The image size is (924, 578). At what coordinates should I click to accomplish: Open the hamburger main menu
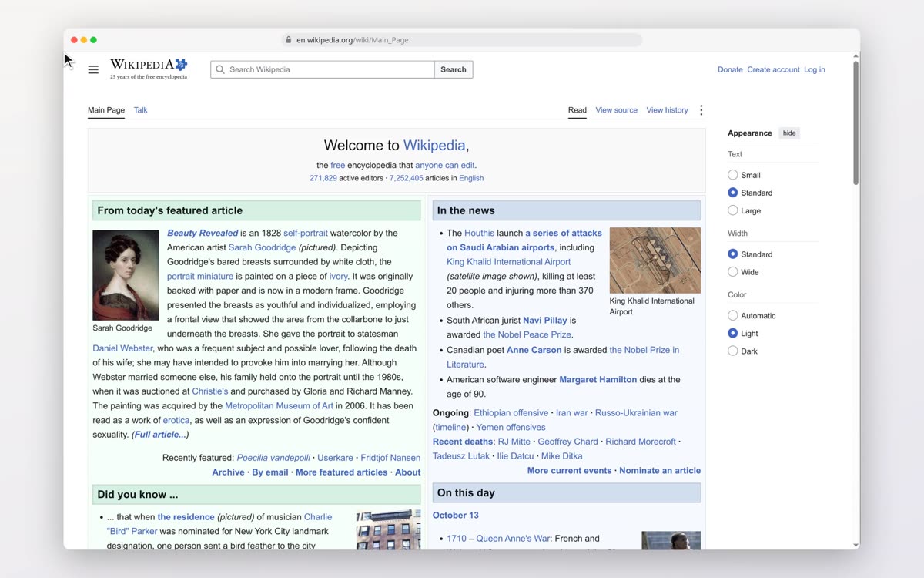(93, 69)
